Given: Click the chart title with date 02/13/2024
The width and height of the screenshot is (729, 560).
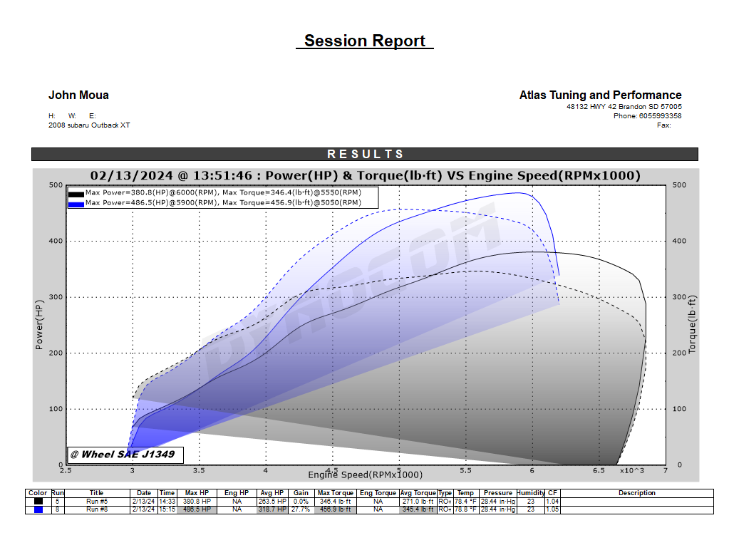Looking at the screenshot, I should (364, 175).
